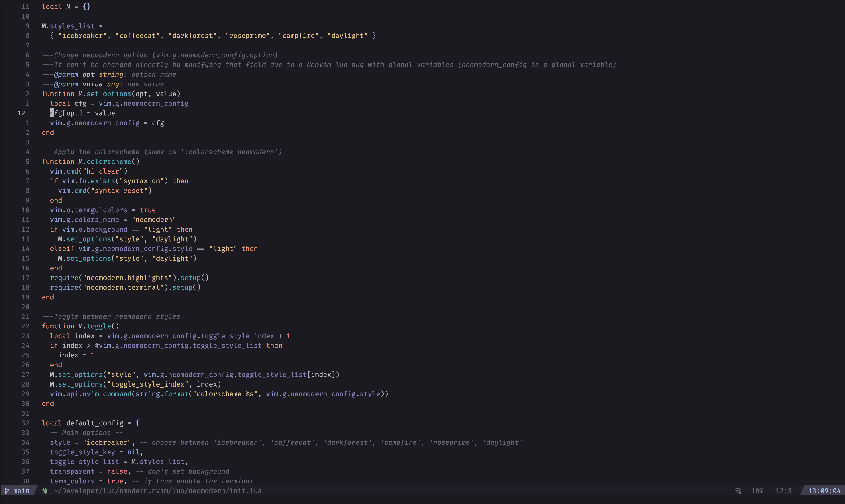Click 'term_colors = true' setting
845x504 pixels.
tap(89, 481)
